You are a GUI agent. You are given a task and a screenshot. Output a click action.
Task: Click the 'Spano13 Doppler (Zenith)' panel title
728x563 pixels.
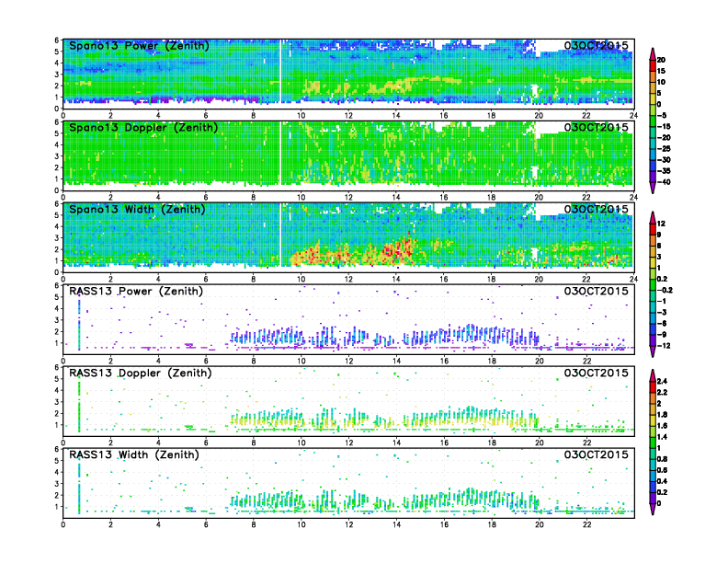tap(143, 128)
